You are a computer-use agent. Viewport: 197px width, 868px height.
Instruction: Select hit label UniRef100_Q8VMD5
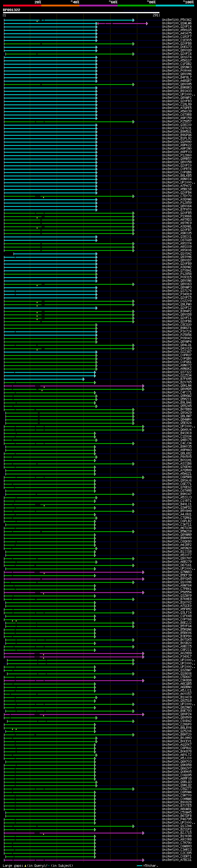coord(177,389)
